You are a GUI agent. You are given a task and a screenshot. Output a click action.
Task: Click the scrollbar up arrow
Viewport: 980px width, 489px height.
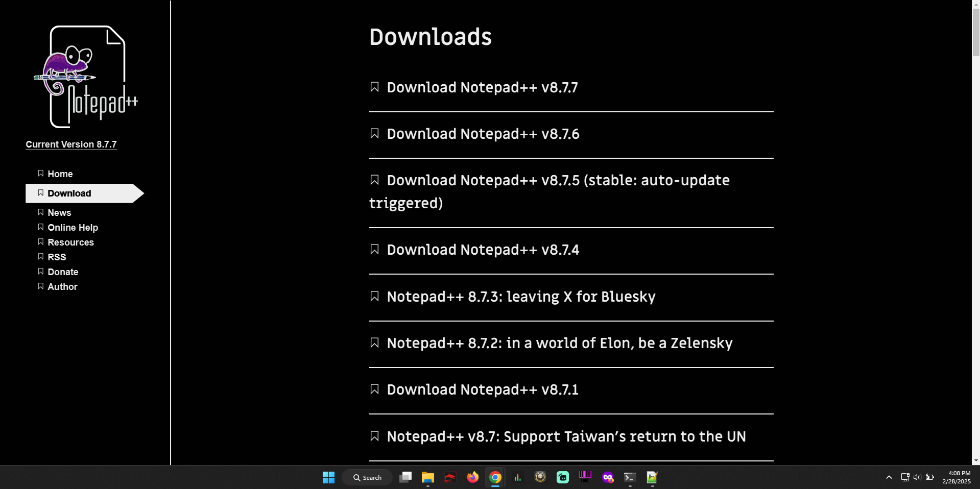click(976, 4)
